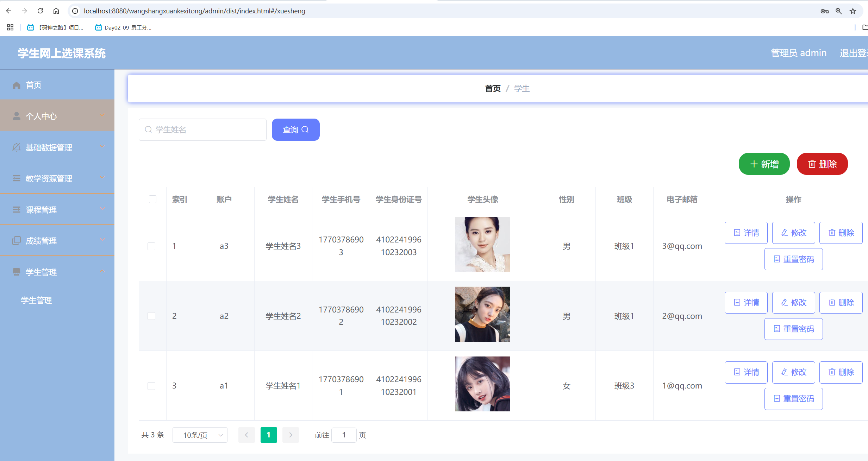Click row 删除 for 学生姓名2
This screenshot has width=868, height=461.
coord(841,302)
